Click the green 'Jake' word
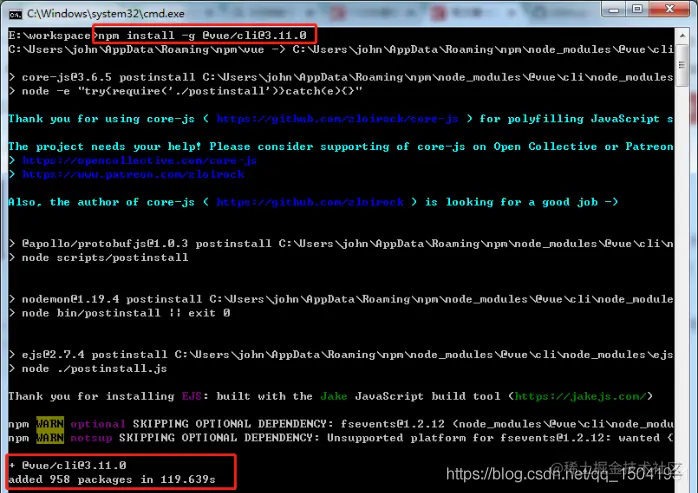698x493 pixels. coord(334,396)
